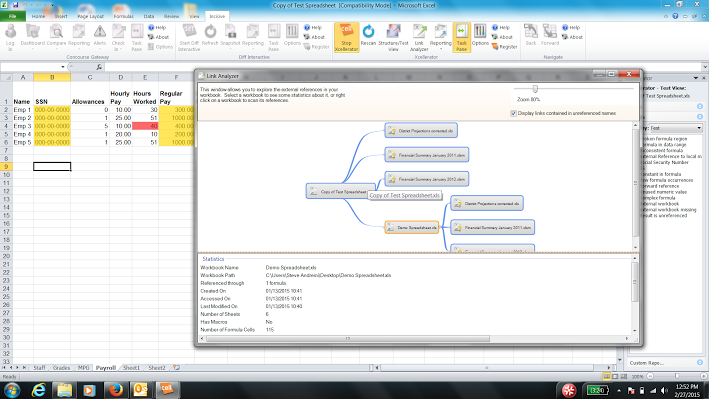Image resolution: width=709 pixels, height=399 pixels.
Task: Adjust the Link Analyzer zoom slider
Action: [x=535, y=89]
